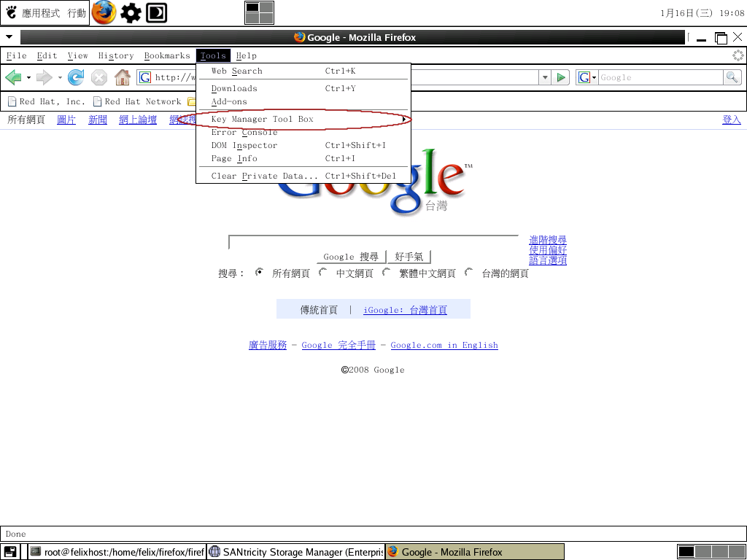This screenshot has width=747, height=560.
Task: Open Google 完全手冊 link
Action: 338,345
